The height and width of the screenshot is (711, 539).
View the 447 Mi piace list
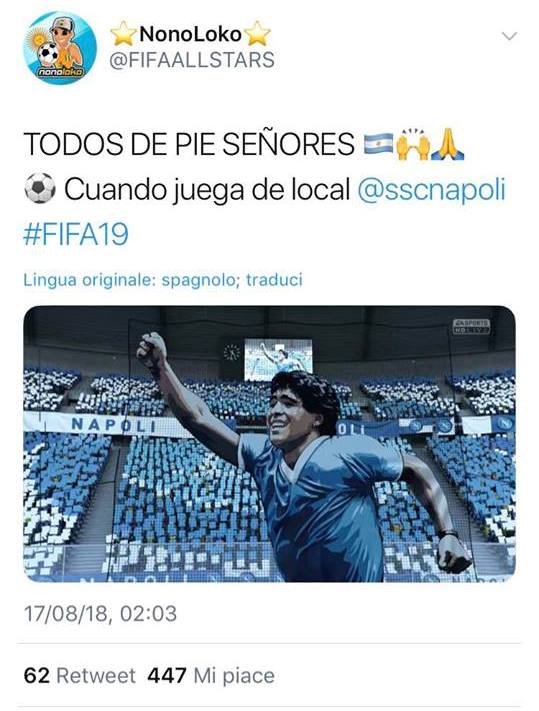tap(211, 676)
